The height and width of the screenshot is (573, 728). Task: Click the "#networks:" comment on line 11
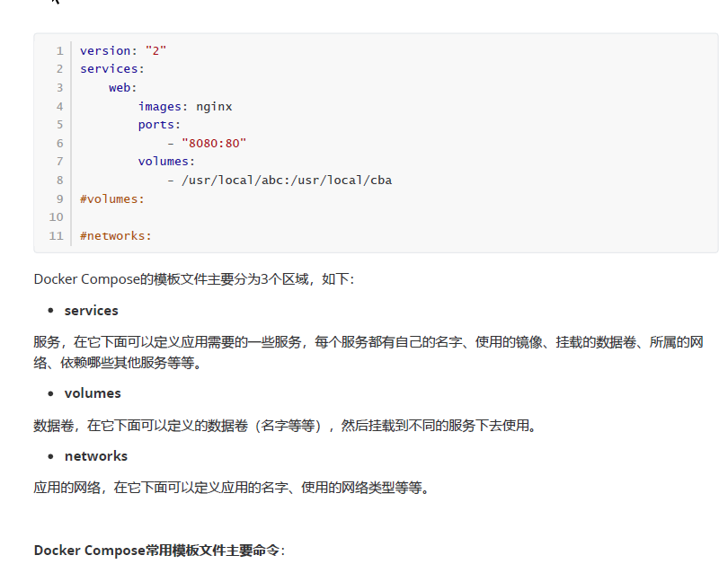pyautogui.click(x=116, y=235)
